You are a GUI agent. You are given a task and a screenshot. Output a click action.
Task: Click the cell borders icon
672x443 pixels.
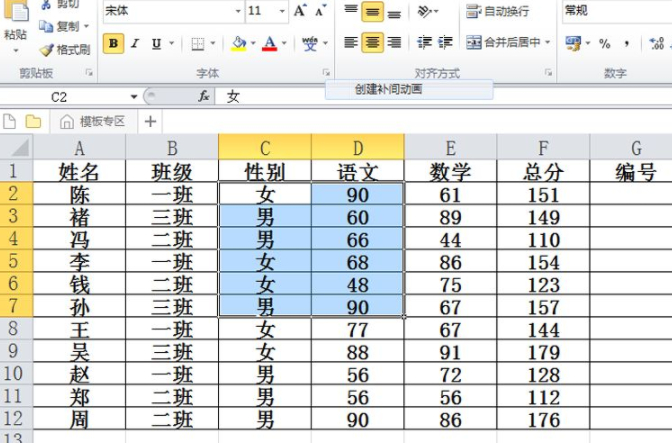[x=198, y=43]
